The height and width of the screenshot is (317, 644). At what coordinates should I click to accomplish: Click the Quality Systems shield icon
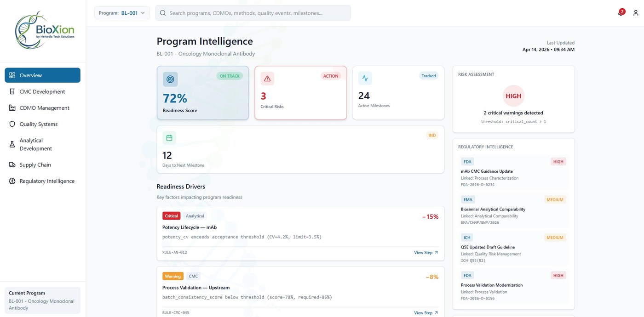point(12,124)
